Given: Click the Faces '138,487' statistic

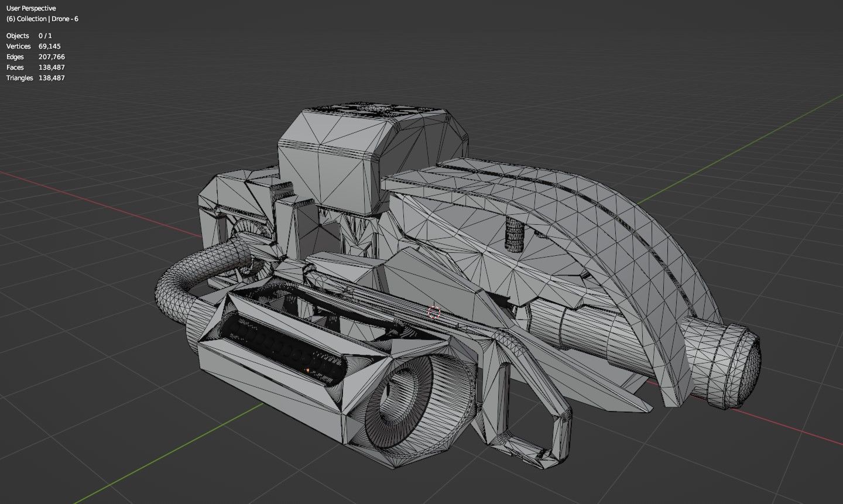Looking at the screenshot, I should point(52,67).
